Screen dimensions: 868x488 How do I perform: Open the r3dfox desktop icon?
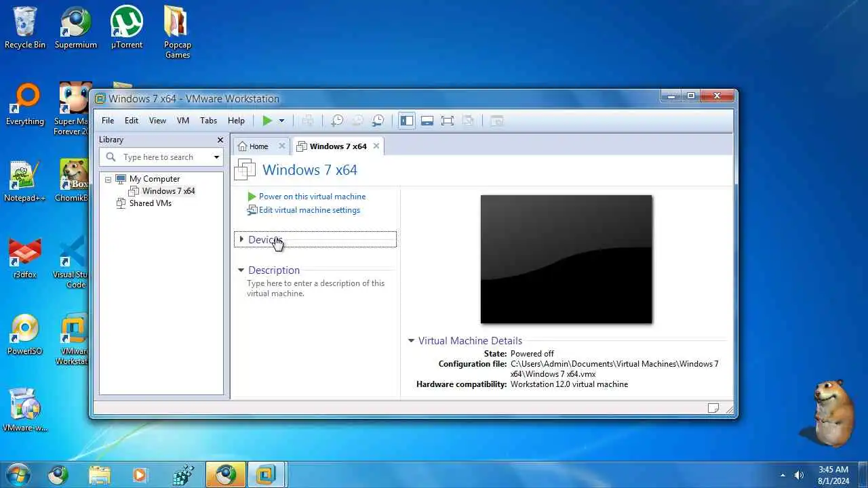[25, 258]
